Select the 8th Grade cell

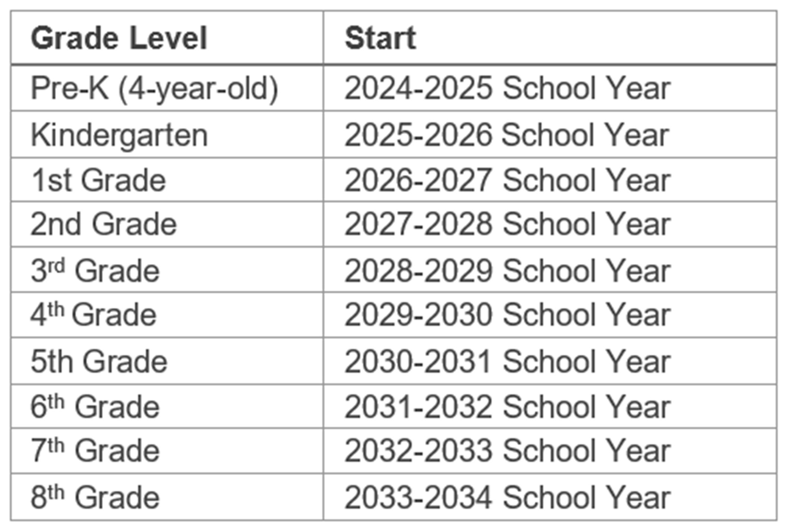[x=167, y=497]
